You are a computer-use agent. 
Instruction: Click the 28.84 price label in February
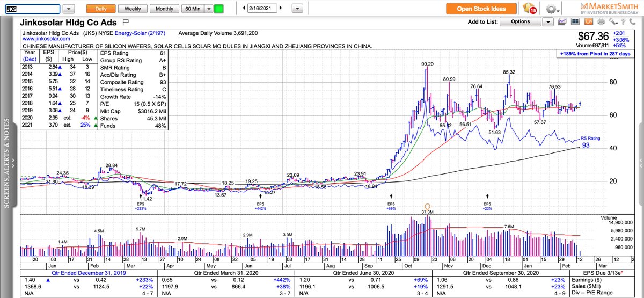112,165
